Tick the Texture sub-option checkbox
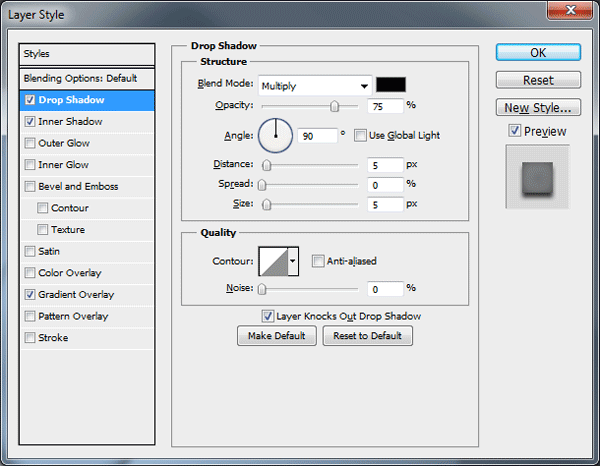Viewport: 600px width, 466px height. tap(42, 230)
